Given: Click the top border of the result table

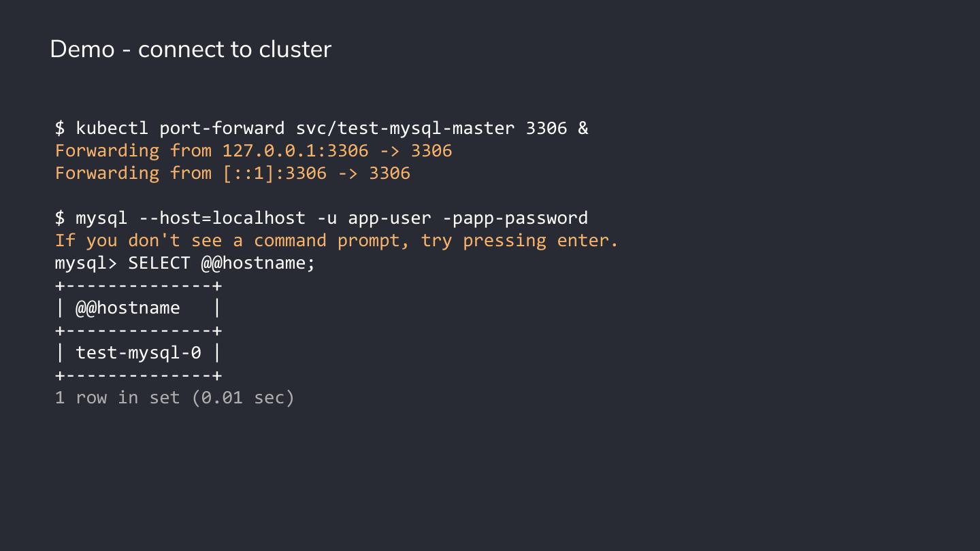Looking at the screenshot, I should tap(138, 286).
